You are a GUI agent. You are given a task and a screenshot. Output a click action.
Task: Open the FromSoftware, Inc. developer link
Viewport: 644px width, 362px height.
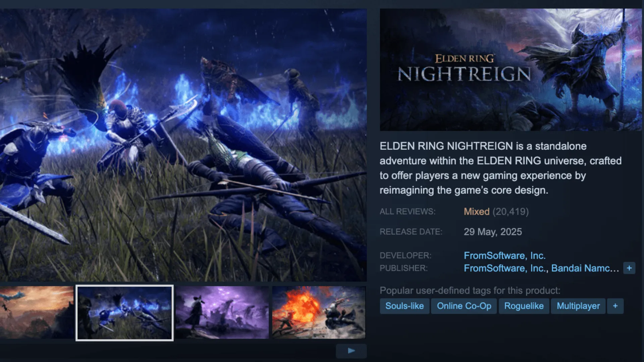pyautogui.click(x=504, y=255)
